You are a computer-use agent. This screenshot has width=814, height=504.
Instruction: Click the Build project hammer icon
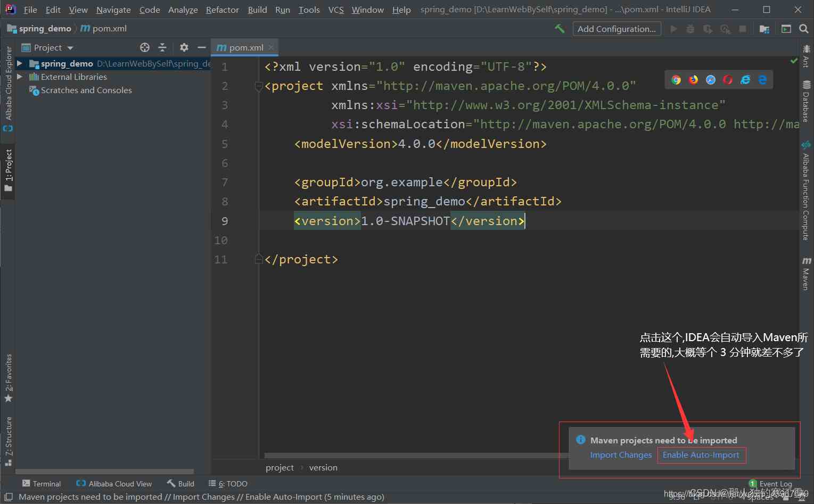pos(560,29)
